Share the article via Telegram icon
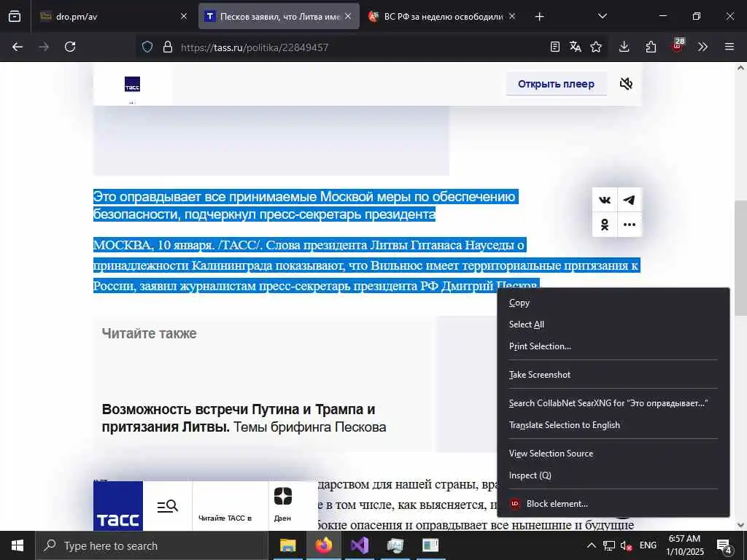747x560 pixels. tap(630, 200)
